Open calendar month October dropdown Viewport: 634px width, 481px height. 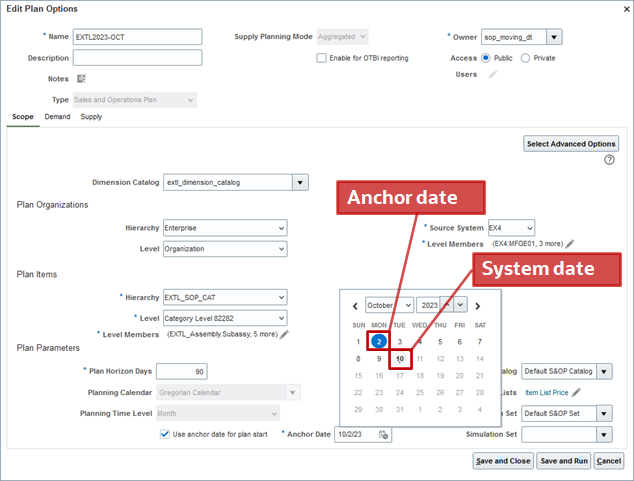[x=389, y=305]
